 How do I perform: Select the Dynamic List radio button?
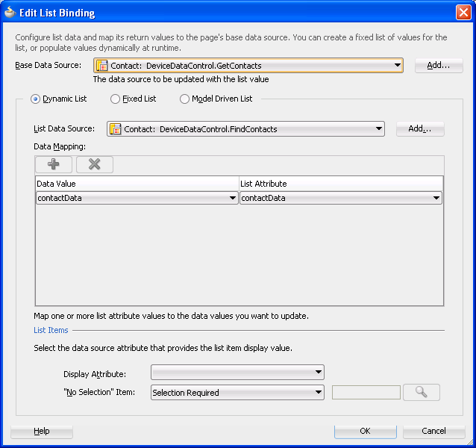pos(35,99)
